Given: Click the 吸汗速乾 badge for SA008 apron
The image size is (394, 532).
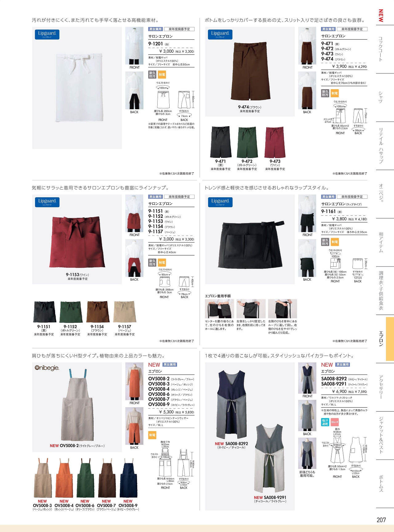Looking at the screenshot, I should (x=325, y=422).
